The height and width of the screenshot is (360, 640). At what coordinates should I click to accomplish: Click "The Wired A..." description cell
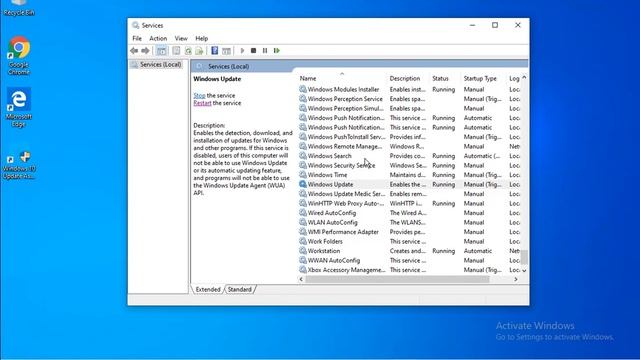tap(408, 213)
